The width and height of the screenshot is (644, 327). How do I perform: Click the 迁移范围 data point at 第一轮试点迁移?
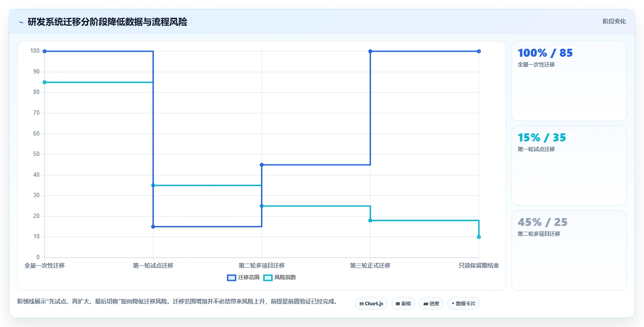pyautogui.click(x=153, y=226)
